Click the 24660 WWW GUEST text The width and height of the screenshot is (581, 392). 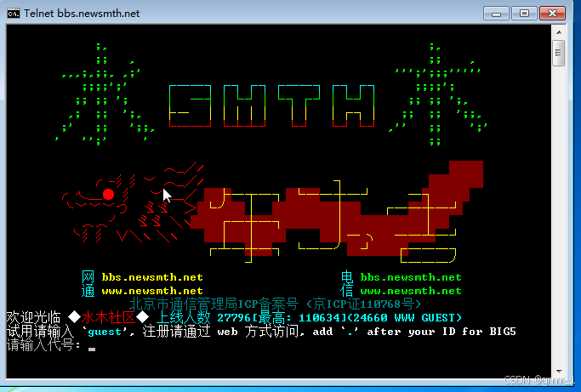pyautogui.click(x=404, y=318)
